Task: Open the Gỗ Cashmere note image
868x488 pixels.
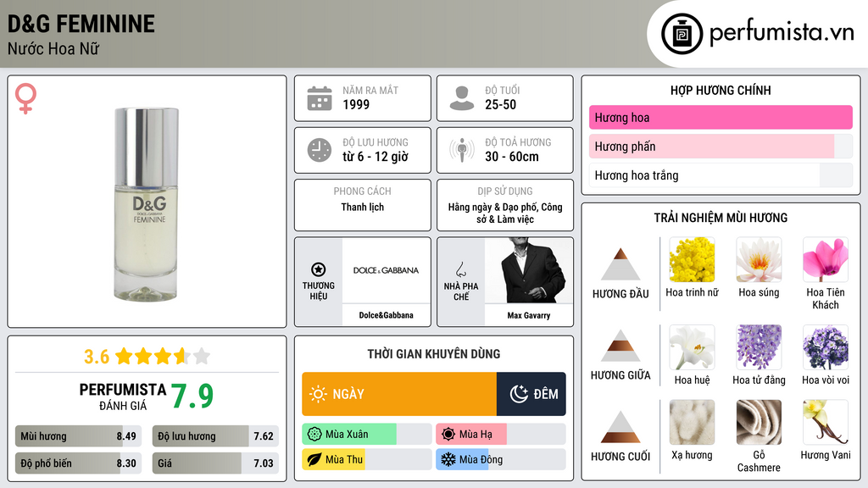Action: (x=759, y=423)
